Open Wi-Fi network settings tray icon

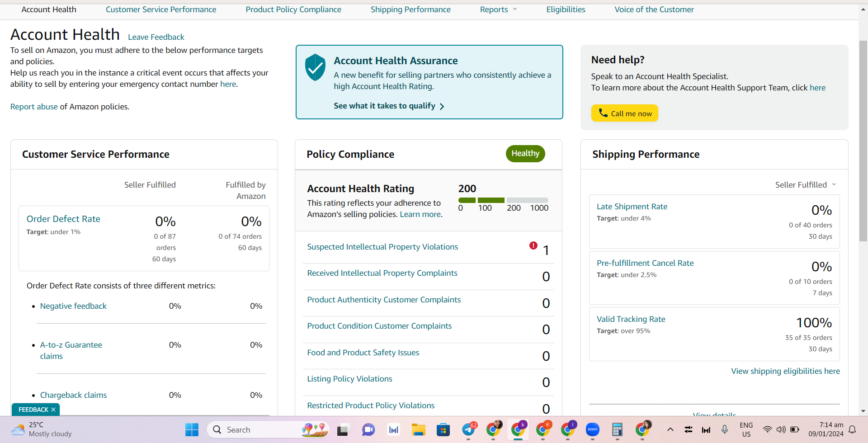coord(767,430)
